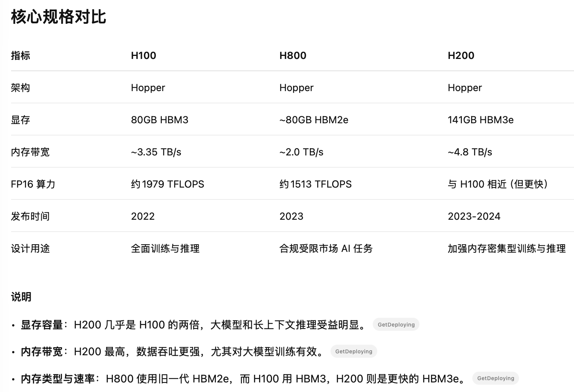Viewport: 574px width, 392px height.
Task: Click the bold 内存类型与速率 bullet label
Action: 58,379
